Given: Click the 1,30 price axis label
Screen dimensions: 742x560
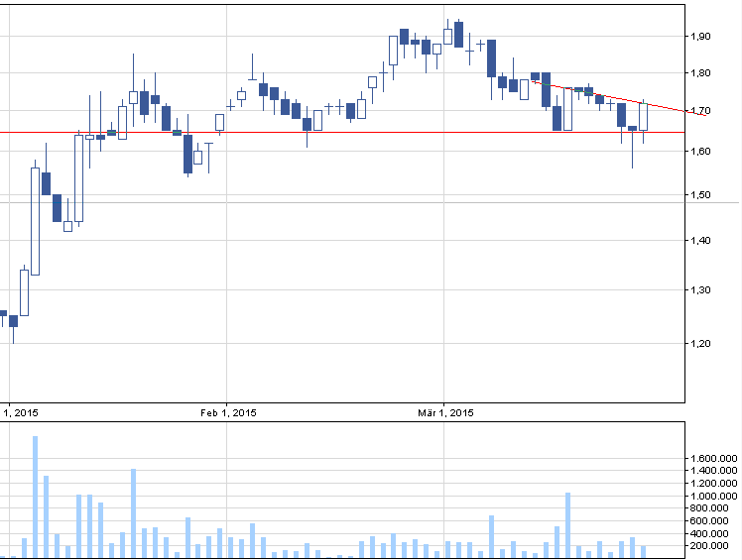Looking at the screenshot, I should (701, 290).
